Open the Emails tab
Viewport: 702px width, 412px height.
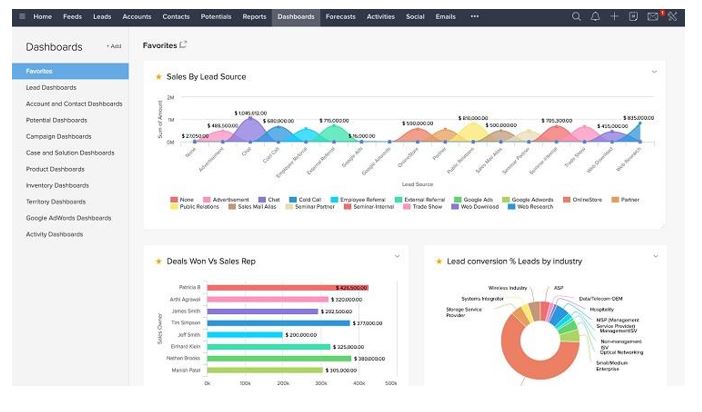click(x=445, y=17)
